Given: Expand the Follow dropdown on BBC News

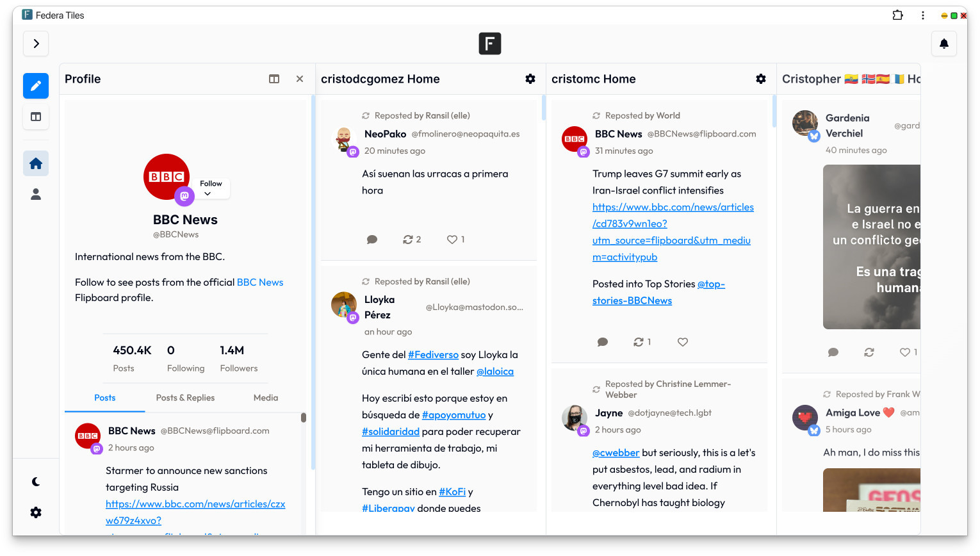Looking at the screenshot, I should (211, 188).
